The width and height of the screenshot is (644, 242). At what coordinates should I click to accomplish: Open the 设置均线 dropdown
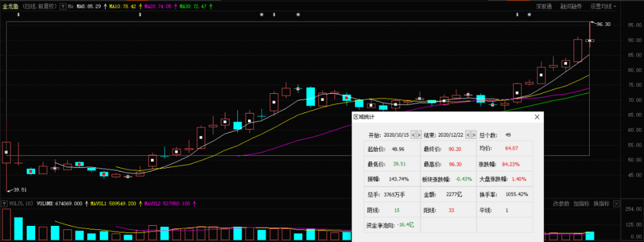point(603,7)
